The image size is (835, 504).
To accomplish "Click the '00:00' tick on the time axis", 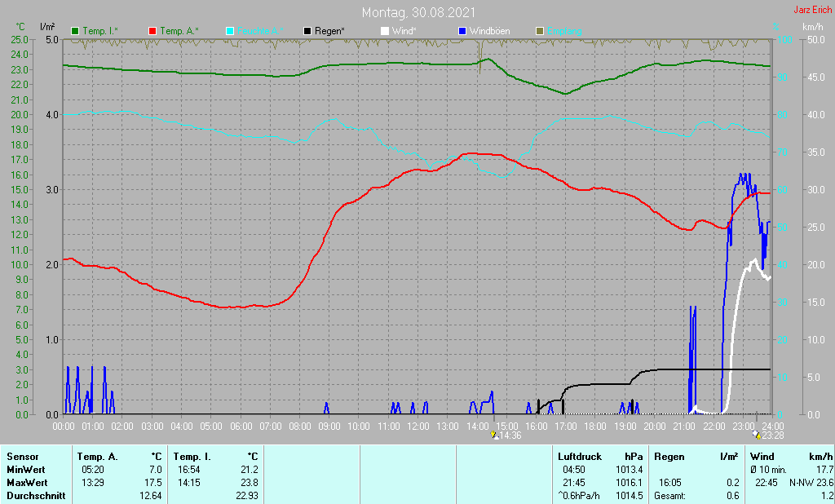I will coord(64,427).
